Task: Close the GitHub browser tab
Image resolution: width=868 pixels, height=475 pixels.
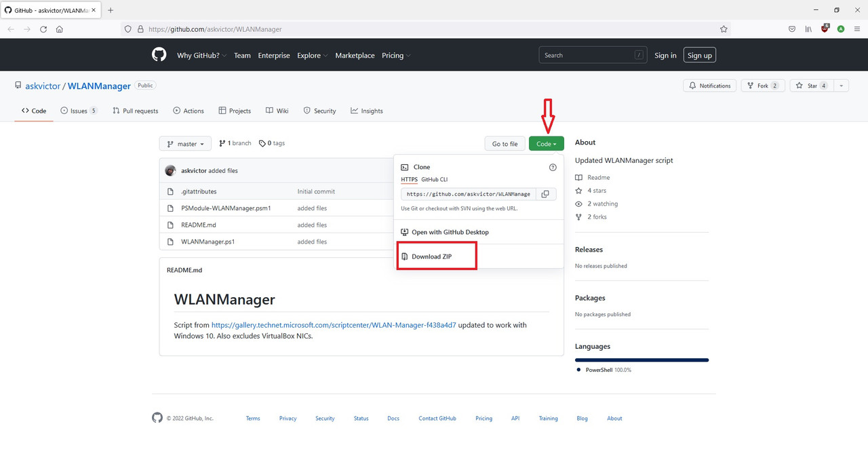Action: 94,10
